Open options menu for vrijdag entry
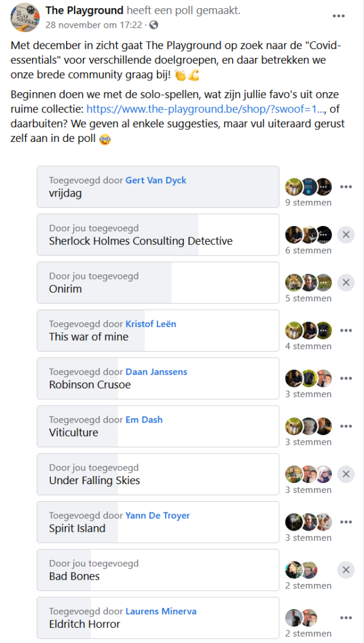The width and height of the screenshot is (364, 643). click(346, 187)
